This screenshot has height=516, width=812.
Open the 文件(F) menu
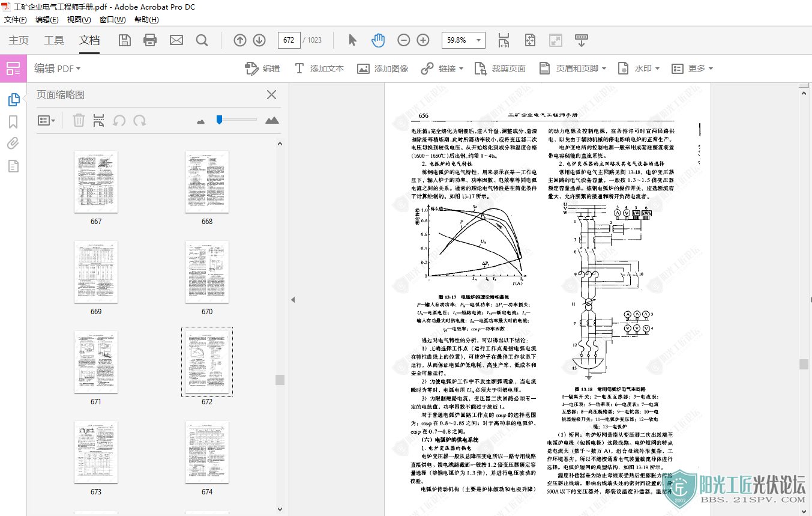[16, 20]
